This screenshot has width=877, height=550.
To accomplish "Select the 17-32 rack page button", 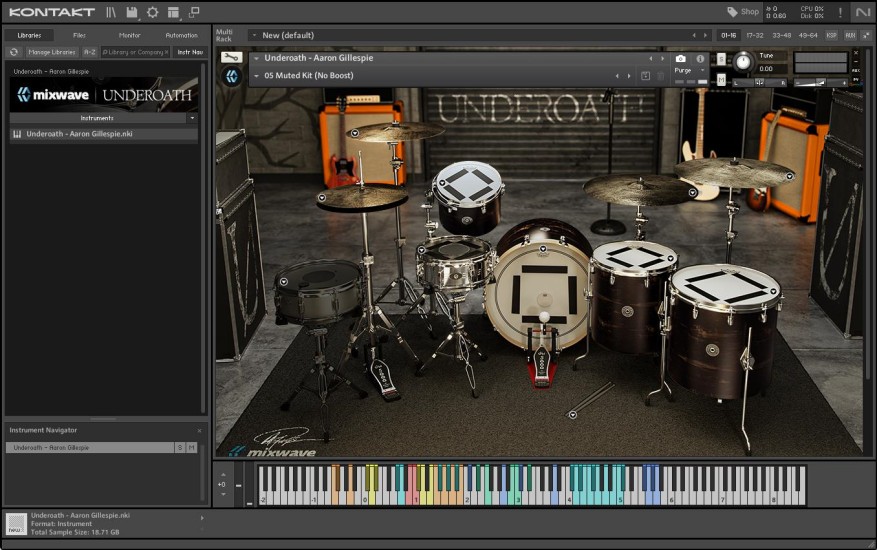I will coord(755,35).
